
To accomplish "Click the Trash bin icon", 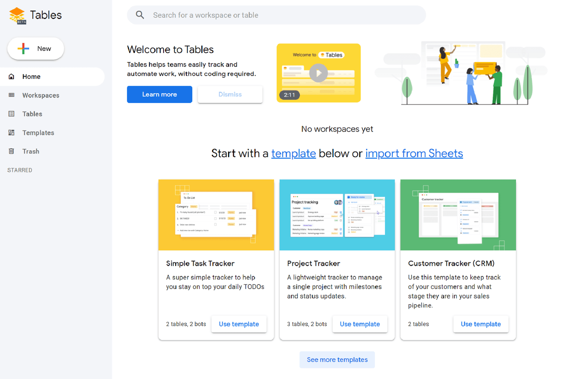I will 11,151.
